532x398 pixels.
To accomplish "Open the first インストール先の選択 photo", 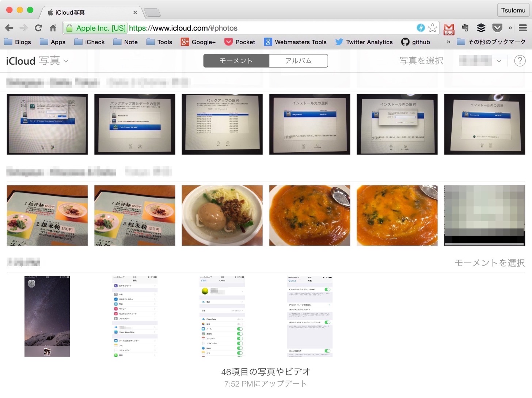I will pos(310,125).
